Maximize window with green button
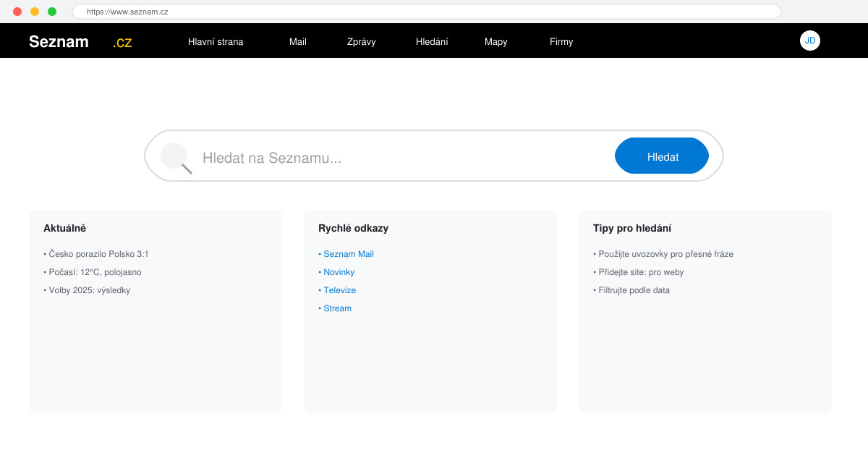868x456 pixels. coord(52,12)
